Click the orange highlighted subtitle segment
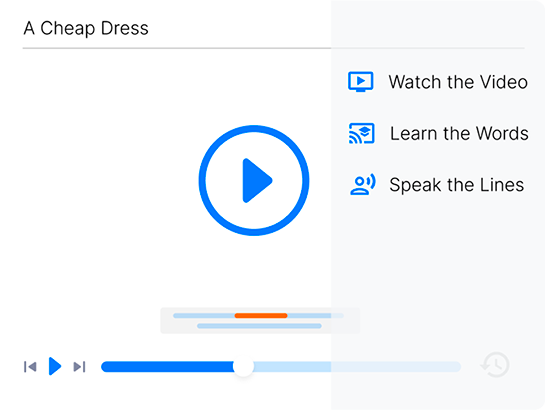The width and height of the screenshot is (545, 410). coord(261,315)
